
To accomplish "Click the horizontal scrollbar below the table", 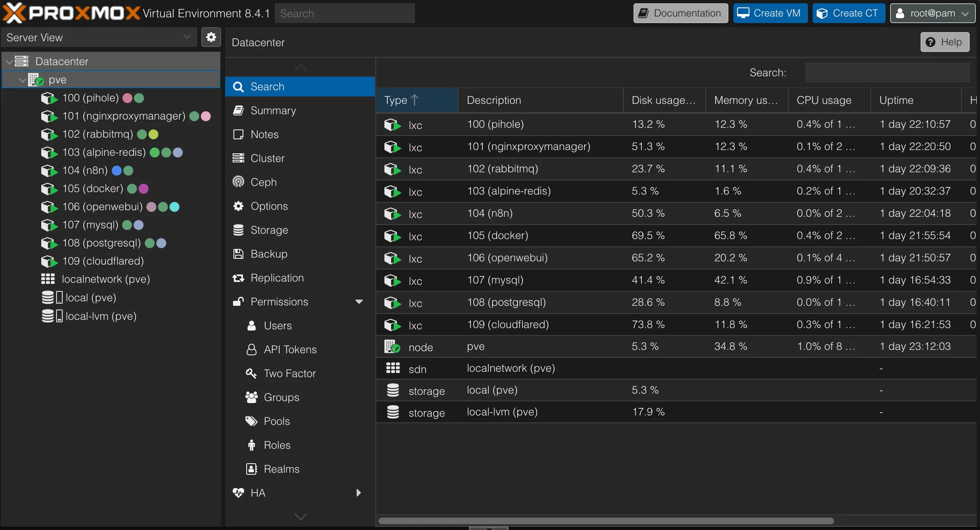I will click(605, 521).
